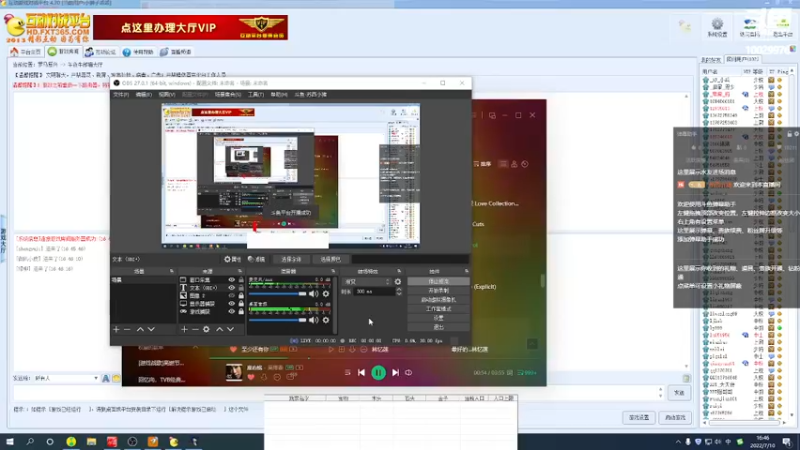The image size is (800, 450).
Task: Show hidden system tray icons
Action: (678, 442)
